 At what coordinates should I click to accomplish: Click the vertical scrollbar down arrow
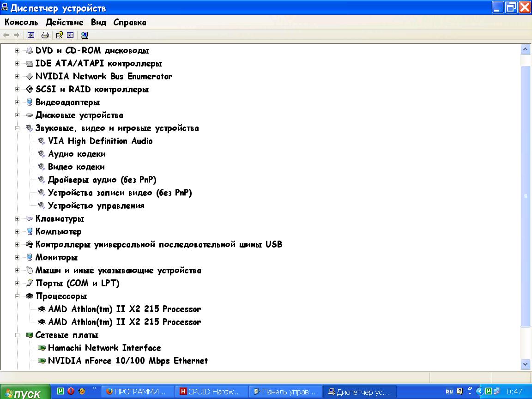(x=526, y=364)
